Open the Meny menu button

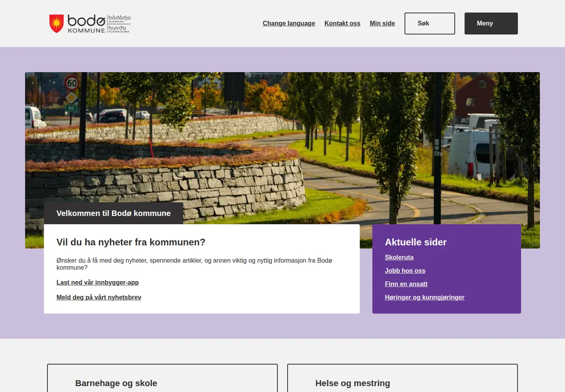coord(491,24)
